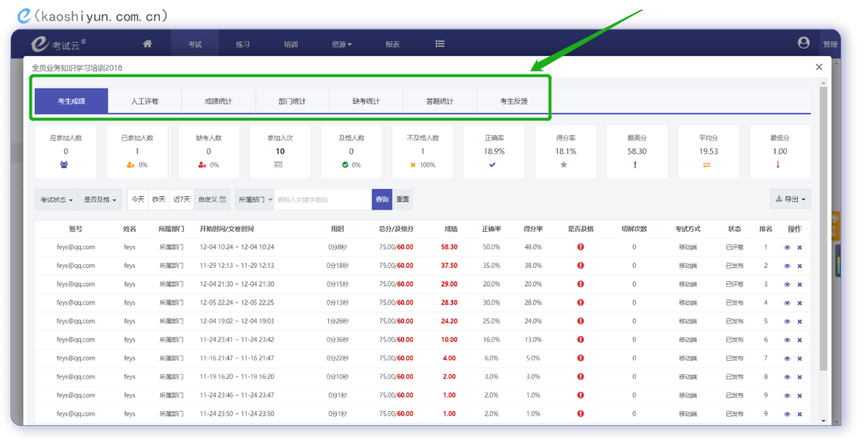Open the 导出 export dropdown

(790, 199)
